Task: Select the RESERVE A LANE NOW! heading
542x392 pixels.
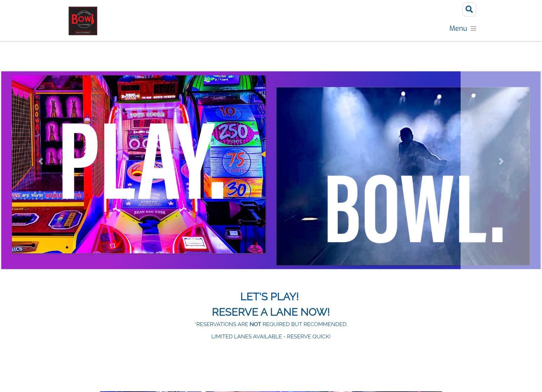Action: coord(270,312)
